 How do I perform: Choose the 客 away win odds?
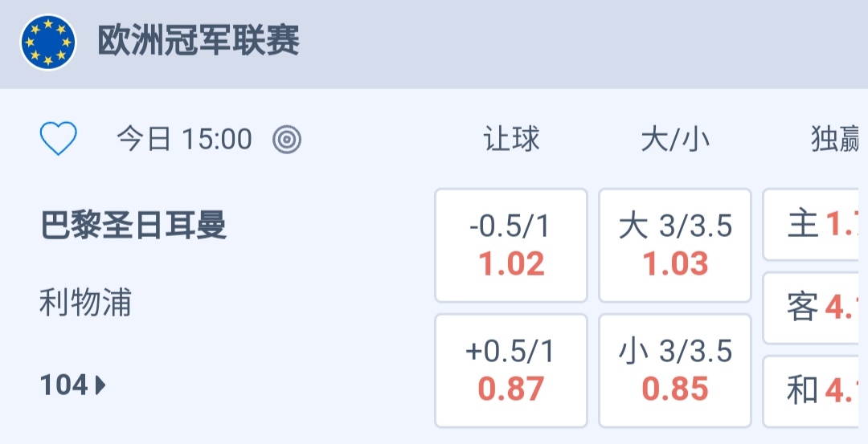tap(816, 308)
